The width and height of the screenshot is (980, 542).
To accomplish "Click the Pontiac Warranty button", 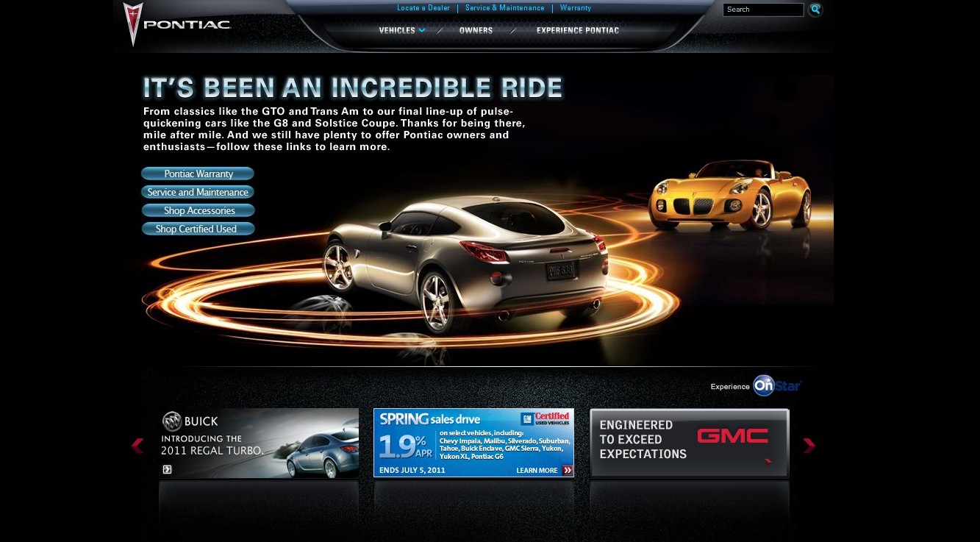I will tap(198, 174).
